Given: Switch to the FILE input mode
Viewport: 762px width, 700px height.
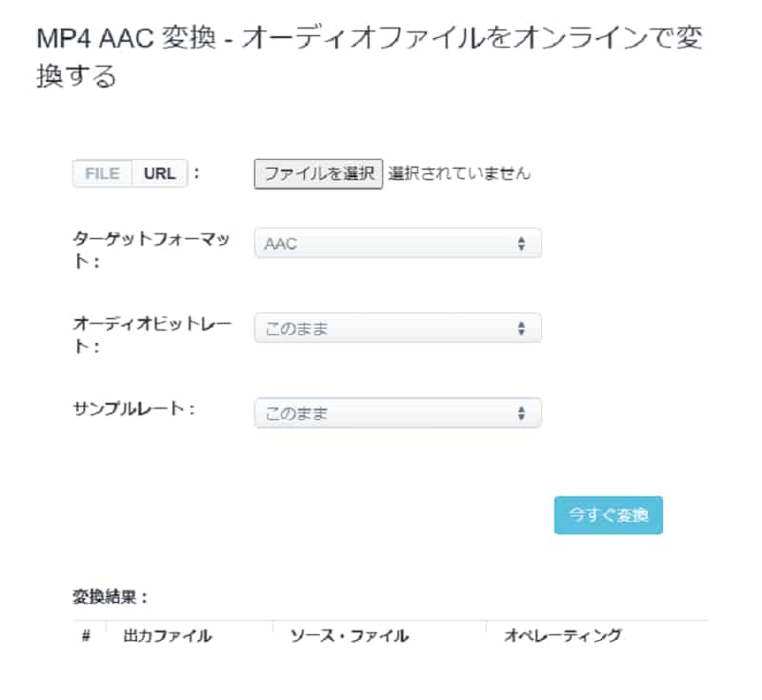Looking at the screenshot, I should 101,173.
